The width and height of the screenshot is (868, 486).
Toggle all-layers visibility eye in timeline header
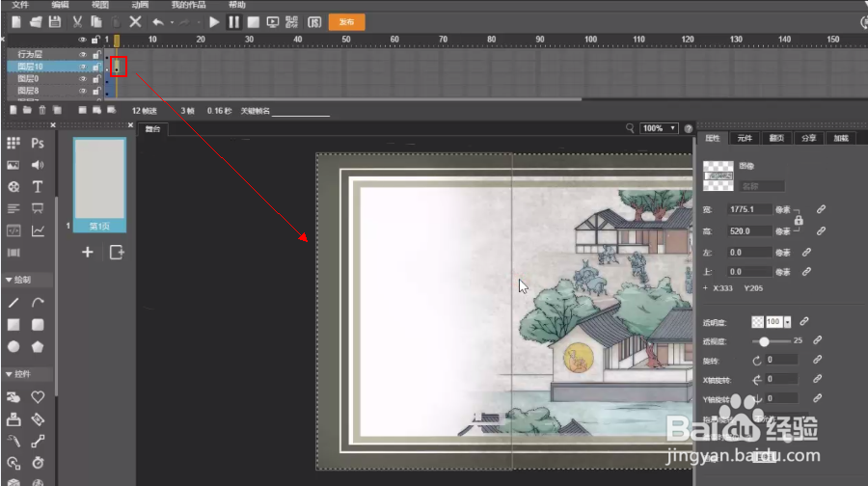coord(83,40)
